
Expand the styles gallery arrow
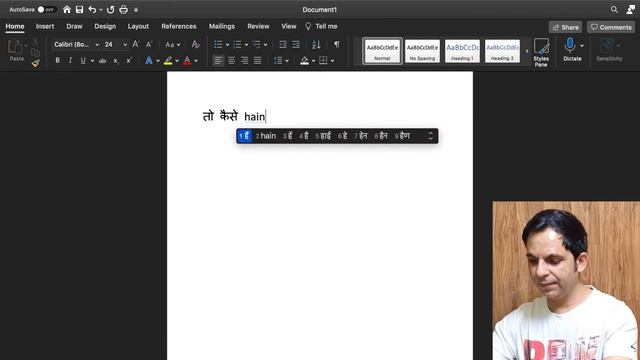click(527, 51)
